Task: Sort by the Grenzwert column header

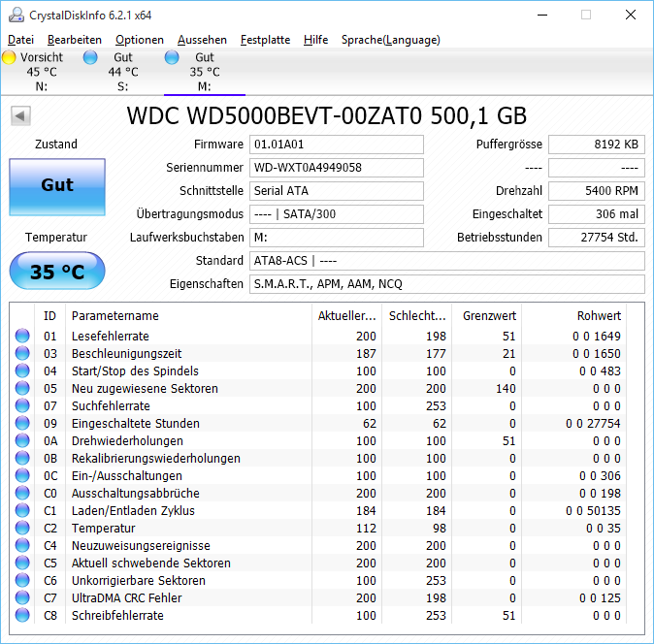Action: click(x=486, y=315)
